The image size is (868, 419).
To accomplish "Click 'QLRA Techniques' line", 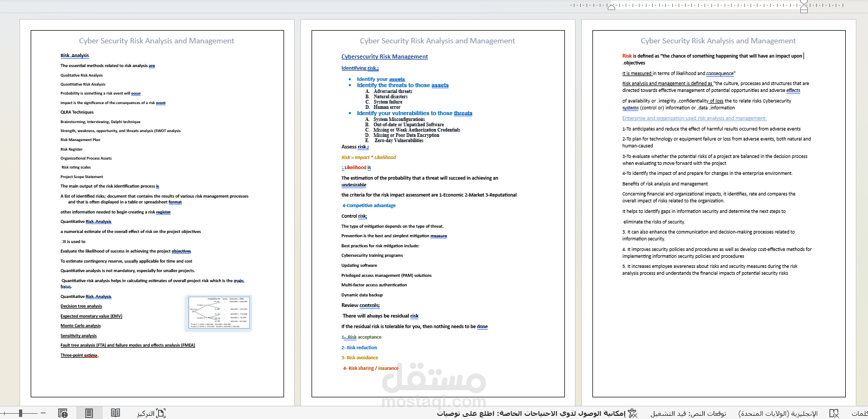I will [x=77, y=112].
